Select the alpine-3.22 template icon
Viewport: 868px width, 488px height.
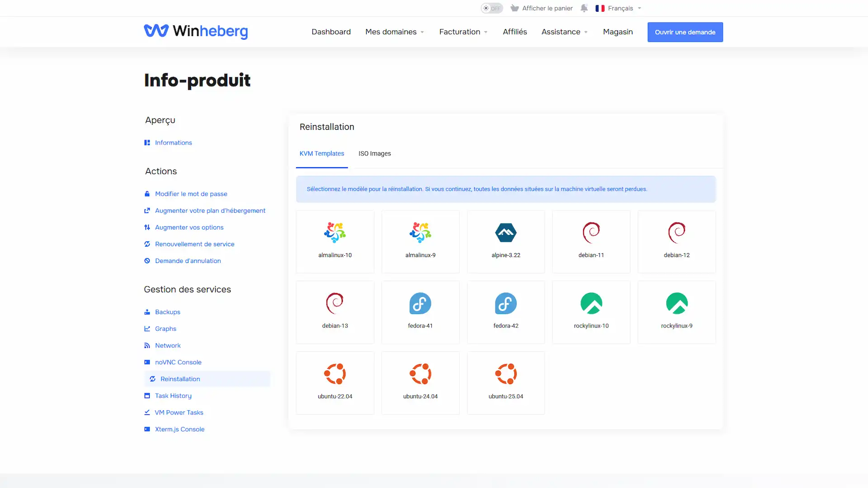506,233
